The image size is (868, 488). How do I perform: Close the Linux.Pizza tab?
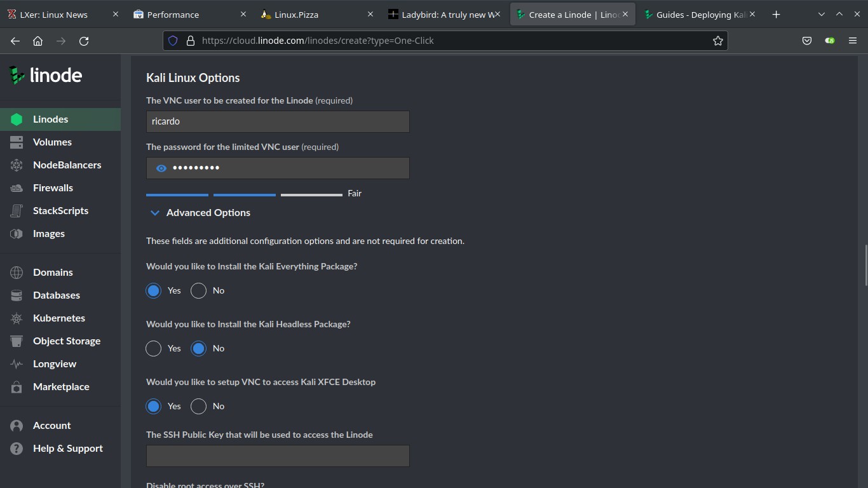coord(370,14)
